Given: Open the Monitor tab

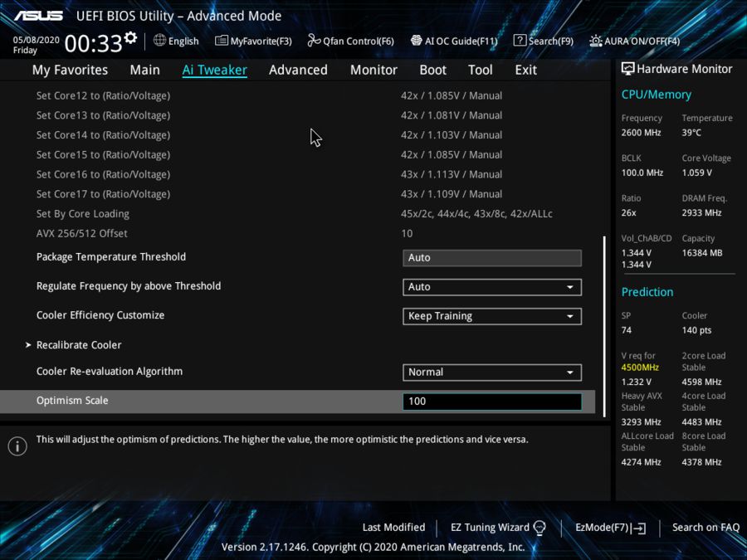Looking at the screenshot, I should tap(373, 70).
